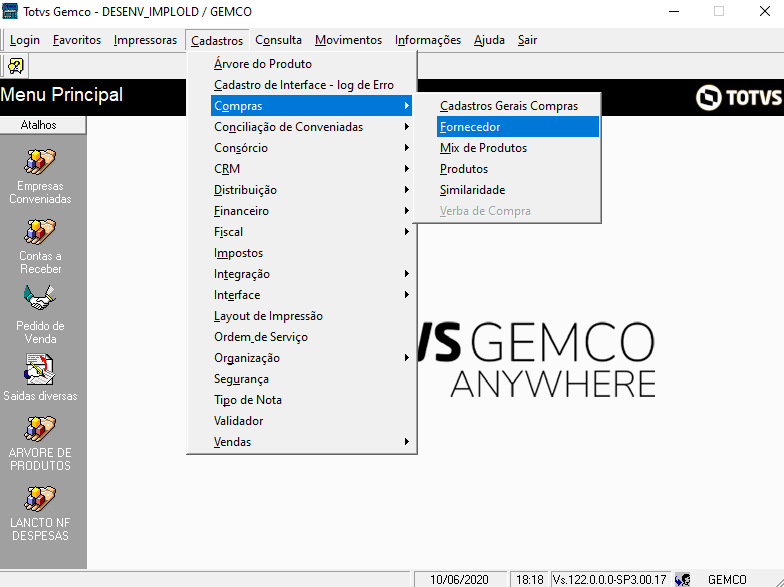Image resolution: width=784 pixels, height=587 pixels.
Task: Expand the Vendas submenu
Action: click(x=312, y=442)
